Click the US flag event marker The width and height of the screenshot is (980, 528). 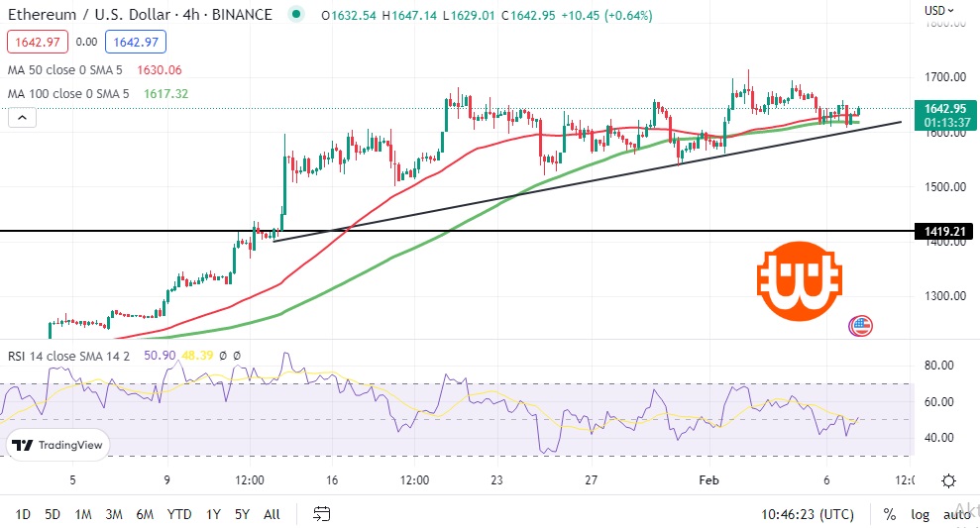click(860, 326)
